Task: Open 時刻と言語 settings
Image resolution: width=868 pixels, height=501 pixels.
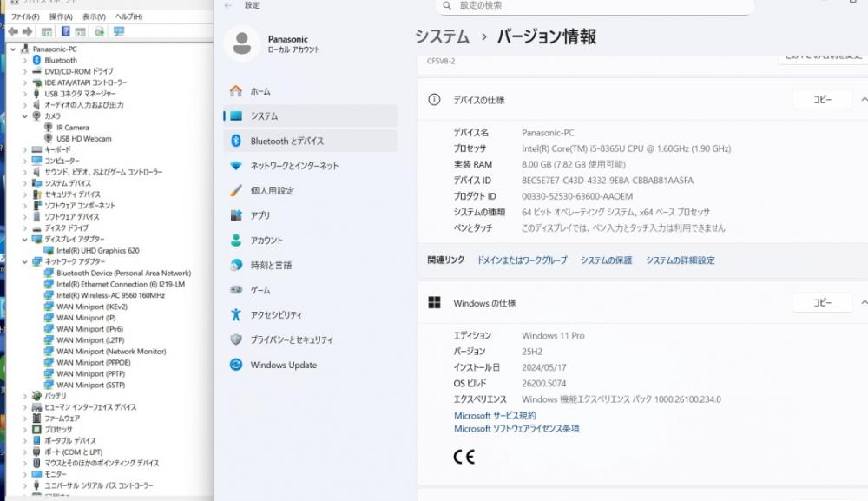Action: point(311,265)
